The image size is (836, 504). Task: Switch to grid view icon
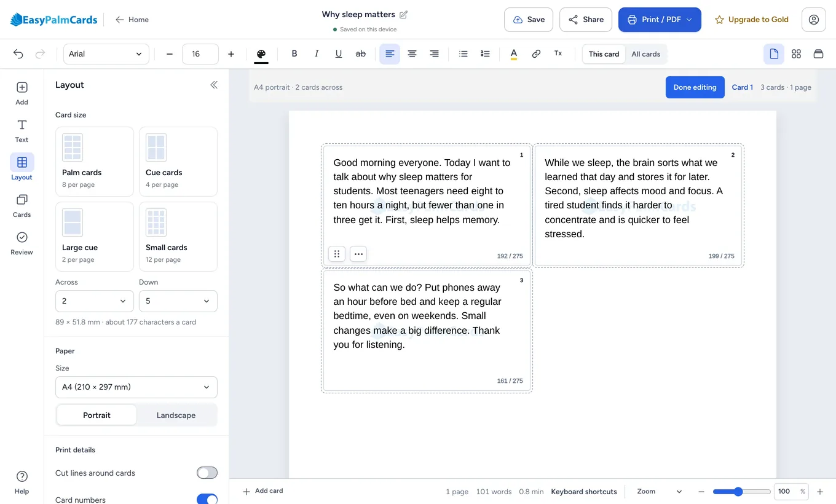[x=796, y=54]
